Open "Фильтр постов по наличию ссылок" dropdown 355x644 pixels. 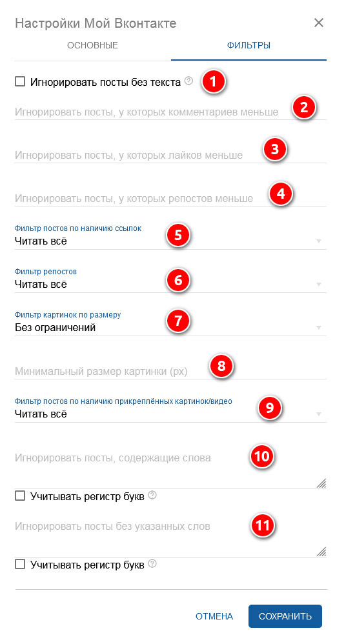coord(170,241)
